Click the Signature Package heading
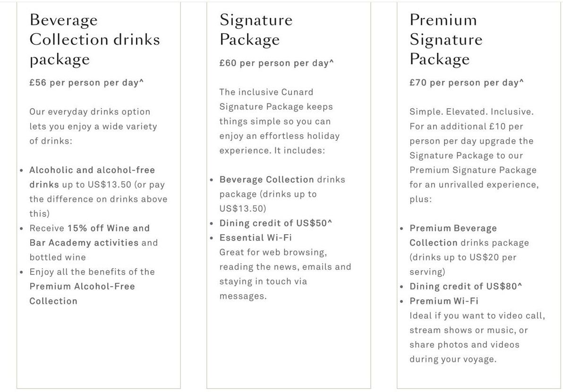Viewport: 563px width, 392px height. click(256, 30)
